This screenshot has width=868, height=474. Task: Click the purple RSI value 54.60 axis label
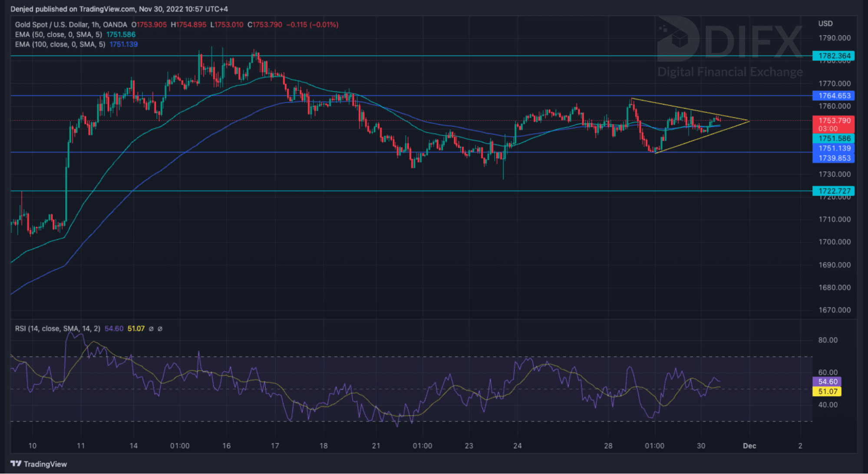coord(827,381)
